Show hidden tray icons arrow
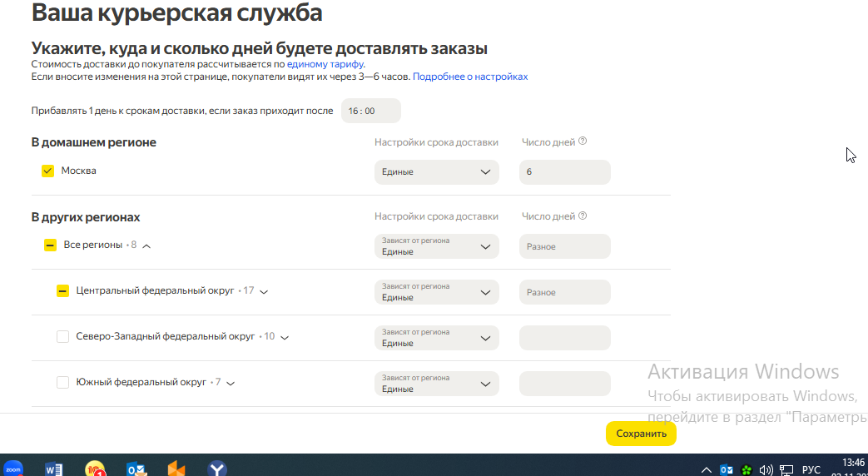The height and width of the screenshot is (476, 868). [x=707, y=470]
